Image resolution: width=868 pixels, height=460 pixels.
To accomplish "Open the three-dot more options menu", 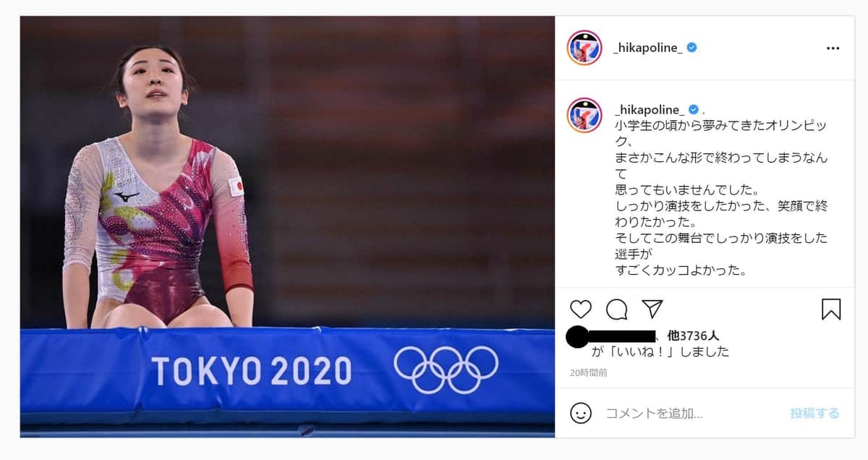I will click(833, 48).
